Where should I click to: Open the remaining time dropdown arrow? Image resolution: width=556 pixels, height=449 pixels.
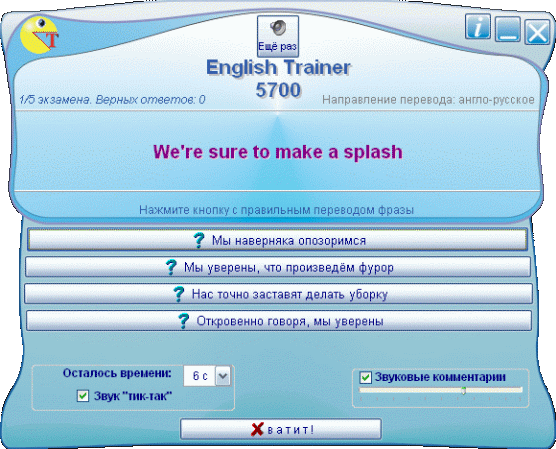223,376
